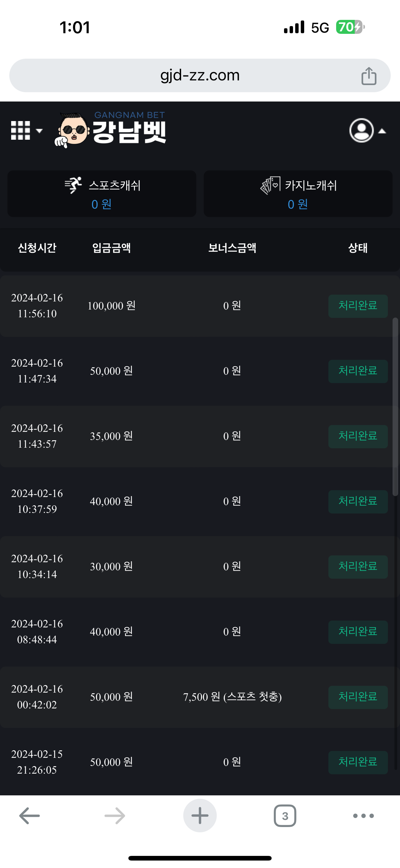Tap the gjd-zz.com address bar

point(200,75)
